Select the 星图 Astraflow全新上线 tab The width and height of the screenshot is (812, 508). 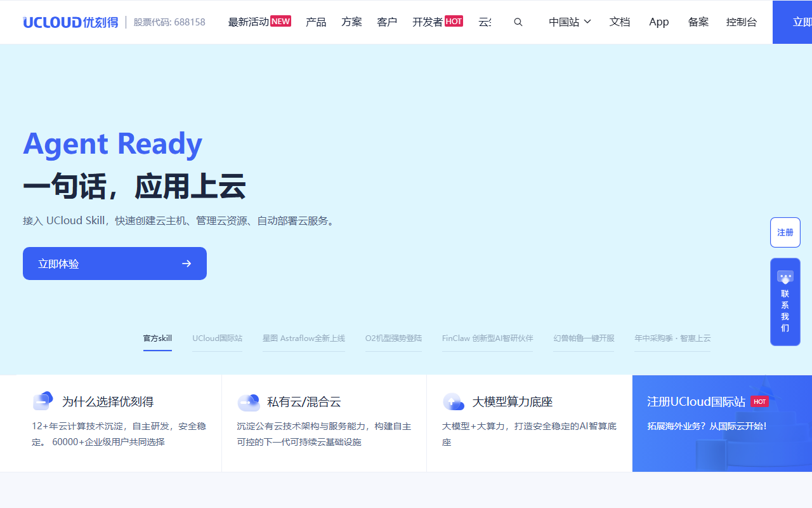304,338
